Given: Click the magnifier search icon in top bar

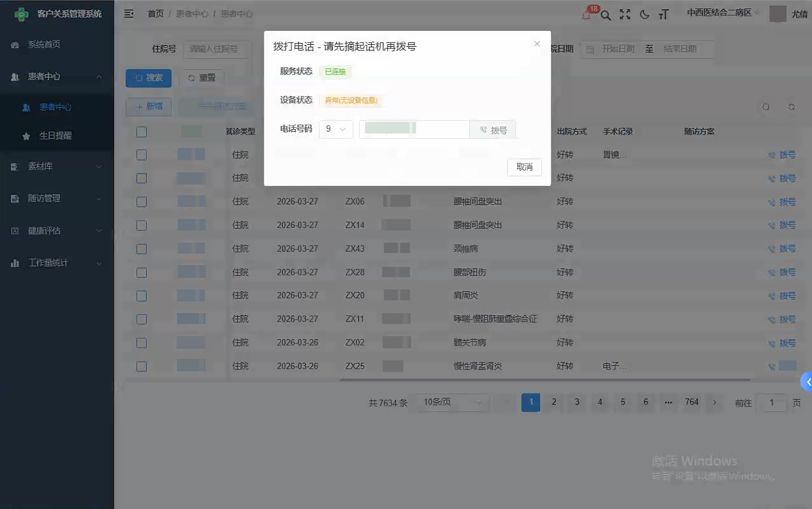Looking at the screenshot, I should coord(605,14).
